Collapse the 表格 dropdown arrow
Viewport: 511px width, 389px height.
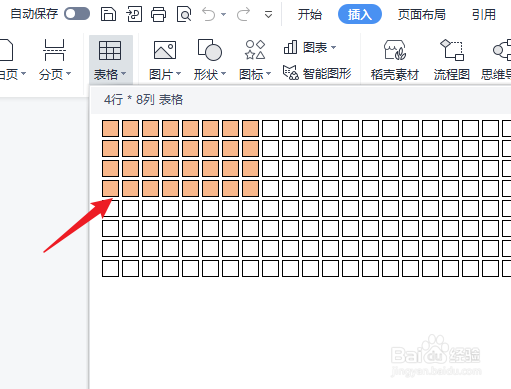click(x=124, y=73)
